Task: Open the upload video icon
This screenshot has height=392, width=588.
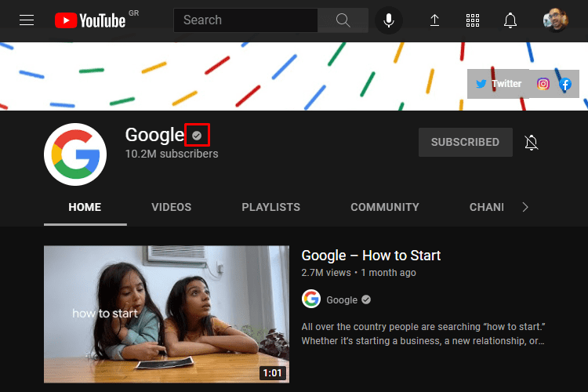Action: coord(434,20)
